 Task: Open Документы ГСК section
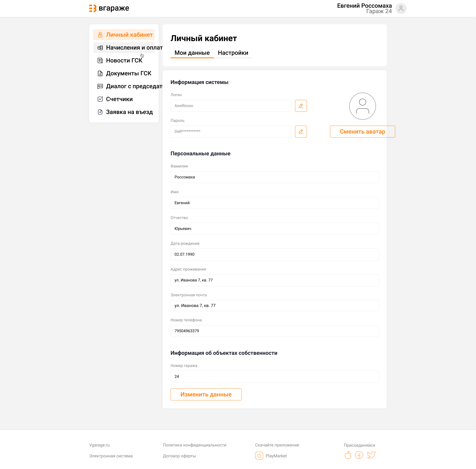pyautogui.click(x=124, y=73)
